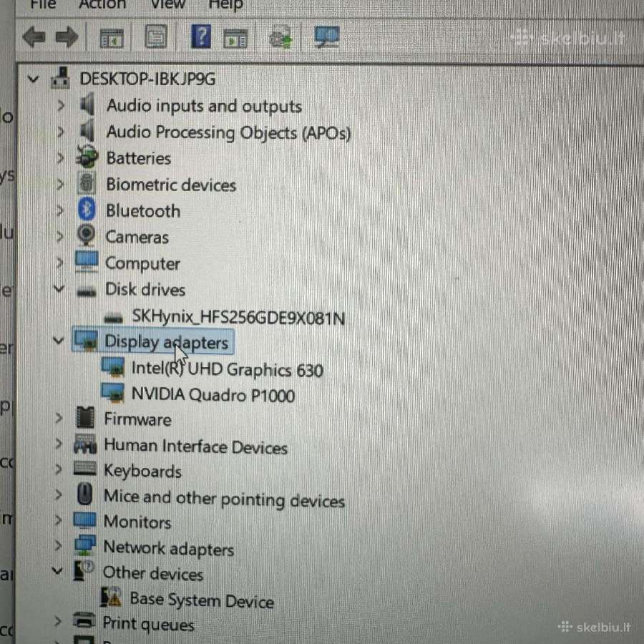Click the blue Help question-mark icon
Image resolution: width=644 pixels, height=644 pixels.
click(x=201, y=36)
